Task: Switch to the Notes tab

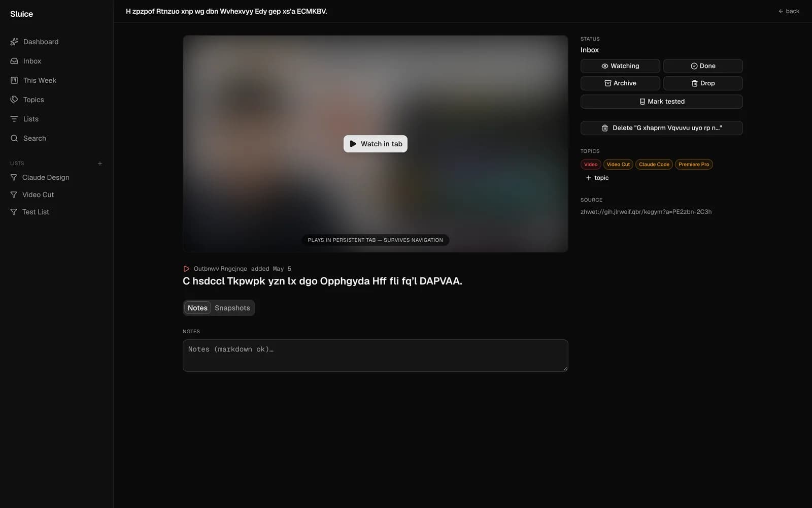Action: click(x=197, y=308)
